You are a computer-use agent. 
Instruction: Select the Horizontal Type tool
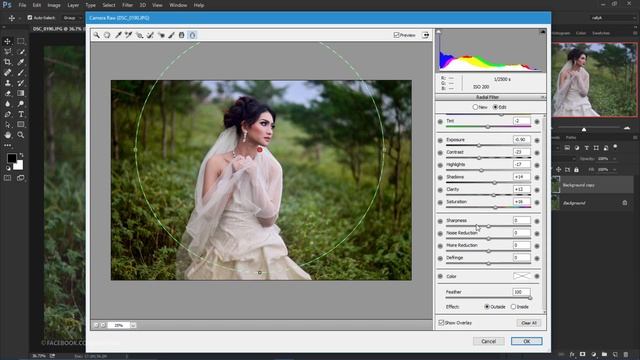[20, 114]
